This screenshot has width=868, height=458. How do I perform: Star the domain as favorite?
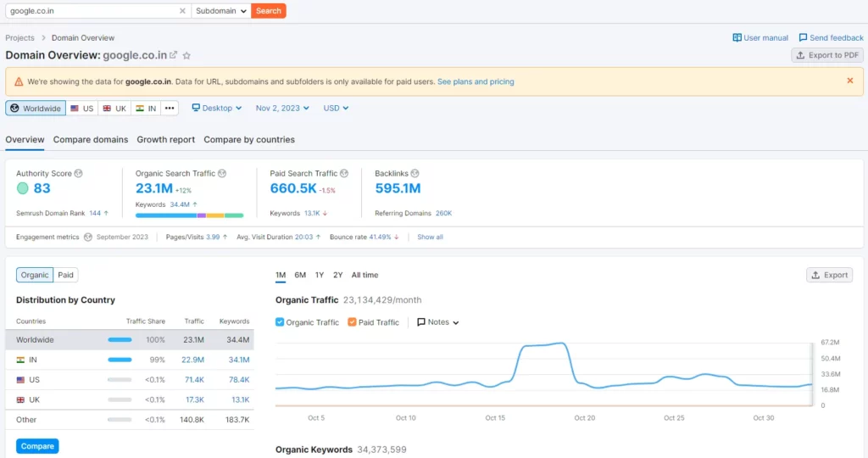186,55
